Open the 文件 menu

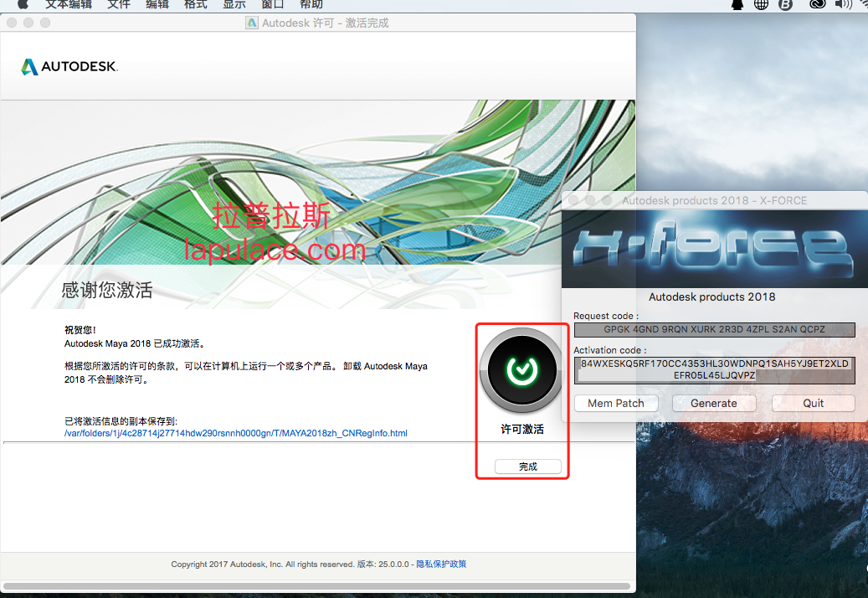(119, 4)
